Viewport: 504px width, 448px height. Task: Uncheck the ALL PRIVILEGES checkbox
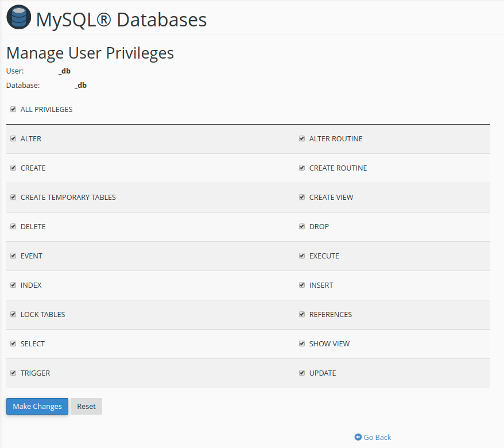coord(13,109)
